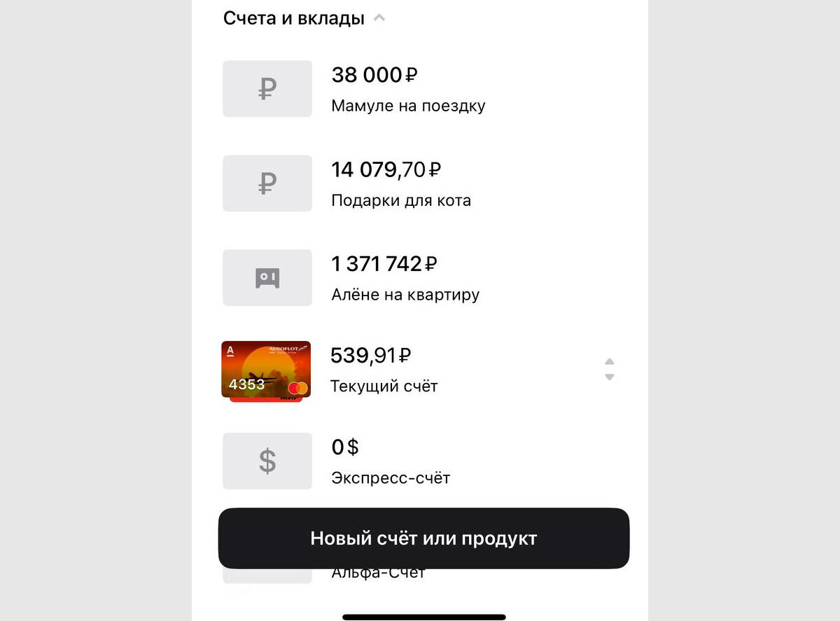Viewport: 840px width, 621px height.
Task: Open the Aeroflot card thumbnail ending 4353
Action: (x=266, y=371)
